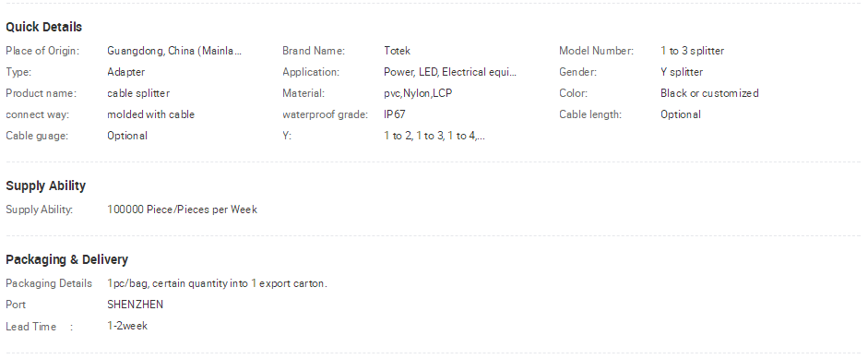Screen dimensions: 868x359
Task: Click the Optional value for Cable guage
Action: point(126,136)
